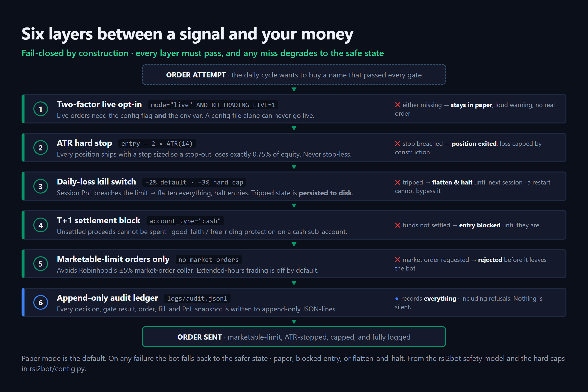Click the logs/audit.jsonl code tag

[x=197, y=298]
